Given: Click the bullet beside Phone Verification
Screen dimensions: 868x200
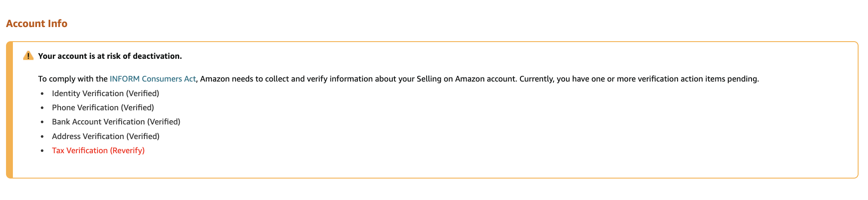Looking at the screenshot, I should pos(42,108).
